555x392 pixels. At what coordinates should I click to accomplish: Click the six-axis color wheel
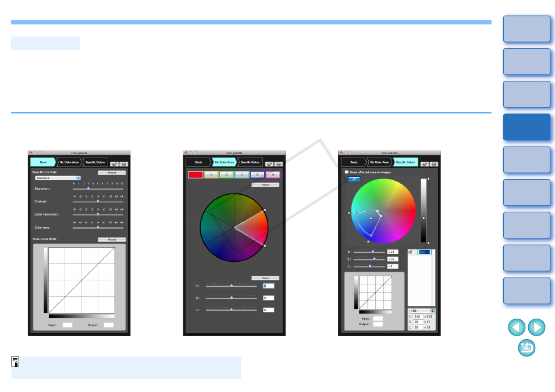(x=234, y=228)
